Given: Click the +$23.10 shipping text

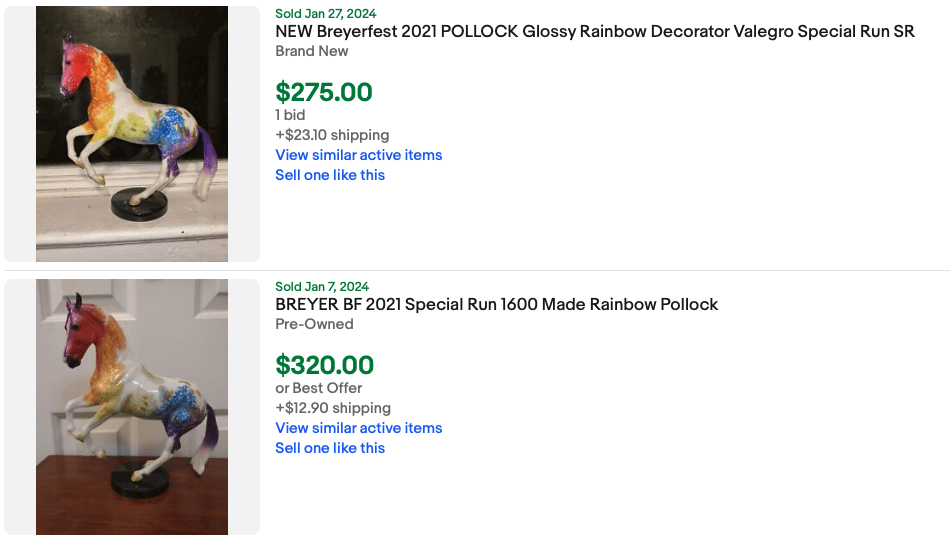Looking at the screenshot, I should 332,135.
